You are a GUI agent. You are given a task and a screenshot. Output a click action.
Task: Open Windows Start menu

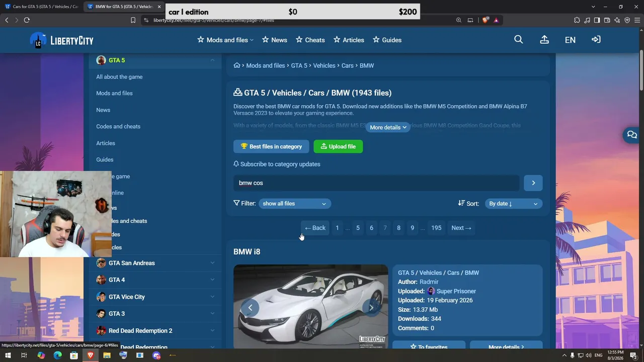(8, 355)
